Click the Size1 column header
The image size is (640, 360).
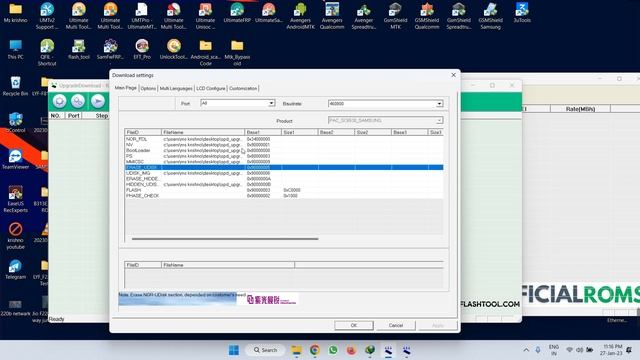tap(300, 132)
